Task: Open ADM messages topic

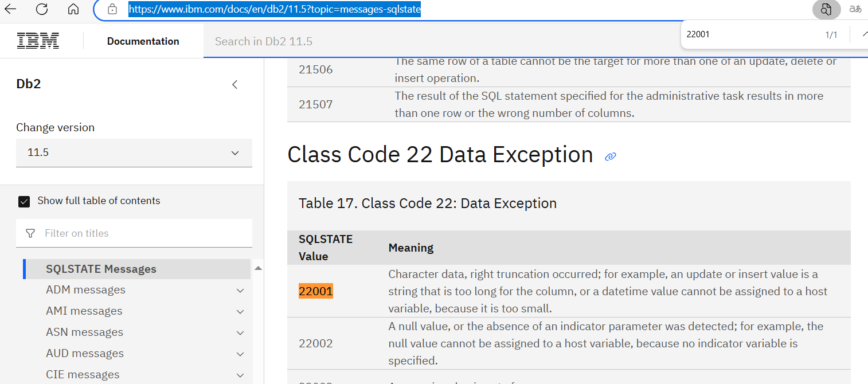Action: coord(85,290)
